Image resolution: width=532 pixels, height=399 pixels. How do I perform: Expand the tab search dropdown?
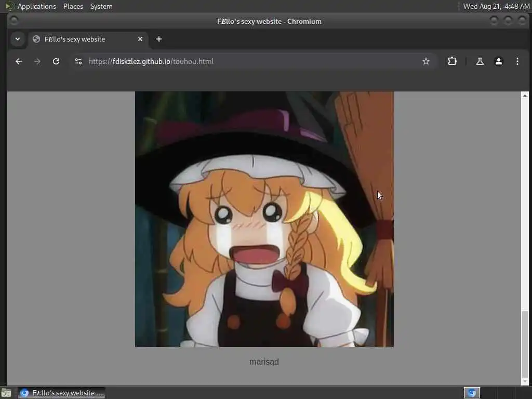(18, 39)
